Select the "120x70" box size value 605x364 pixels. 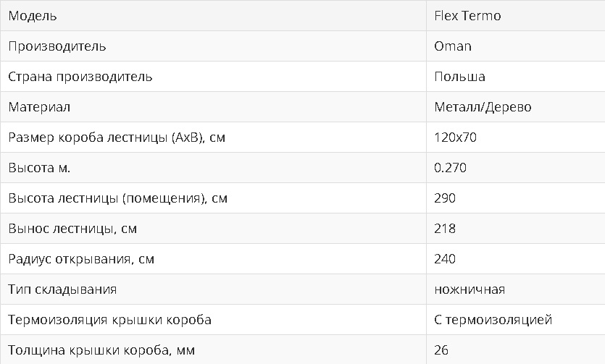(x=455, y=137)
